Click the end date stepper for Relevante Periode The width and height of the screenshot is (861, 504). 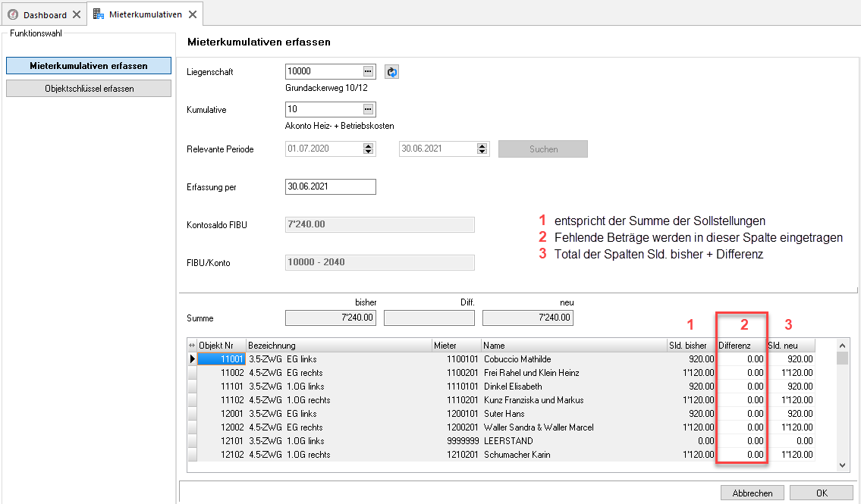coord(482,149)
